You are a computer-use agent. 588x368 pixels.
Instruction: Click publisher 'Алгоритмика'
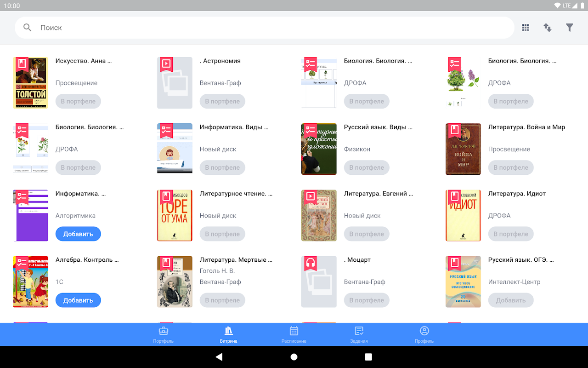pos(75,215)
